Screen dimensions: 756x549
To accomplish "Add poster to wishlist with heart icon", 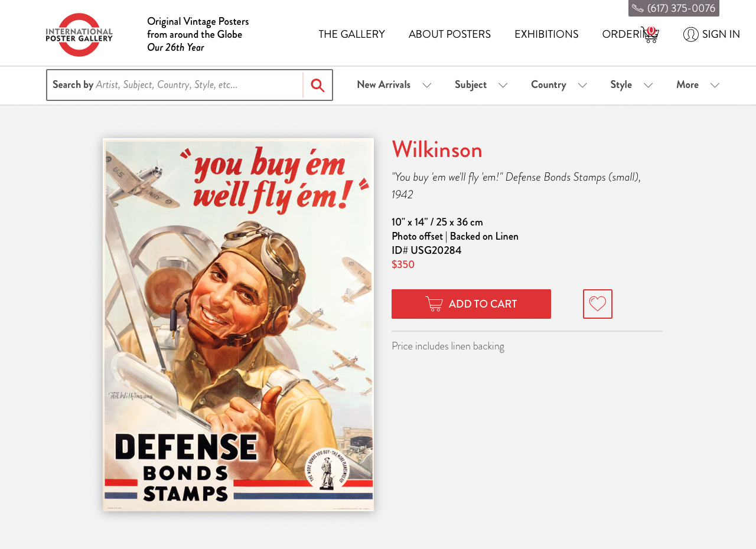I will [x=598, y=304].
